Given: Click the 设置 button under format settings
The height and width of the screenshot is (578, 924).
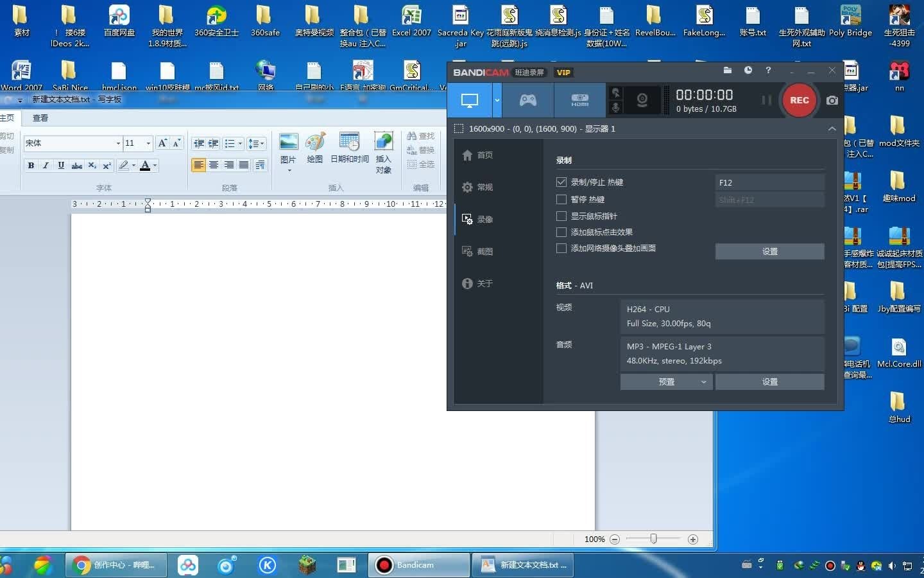Looking at the screenshot, I should [x=769, y=381].
